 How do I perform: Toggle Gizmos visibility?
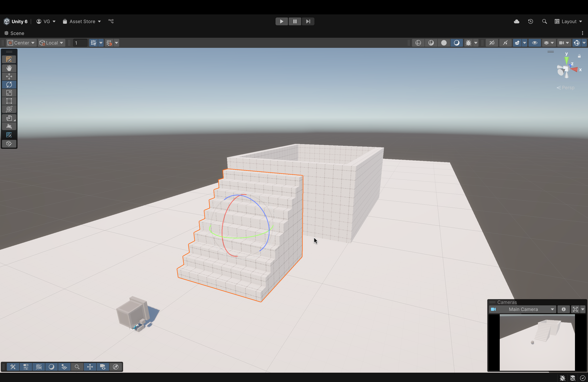(x=577, y=43)
